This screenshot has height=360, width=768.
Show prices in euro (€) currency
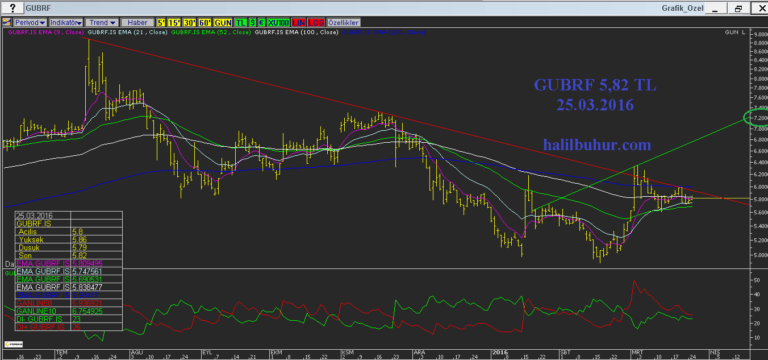click(x=262, y=23)
